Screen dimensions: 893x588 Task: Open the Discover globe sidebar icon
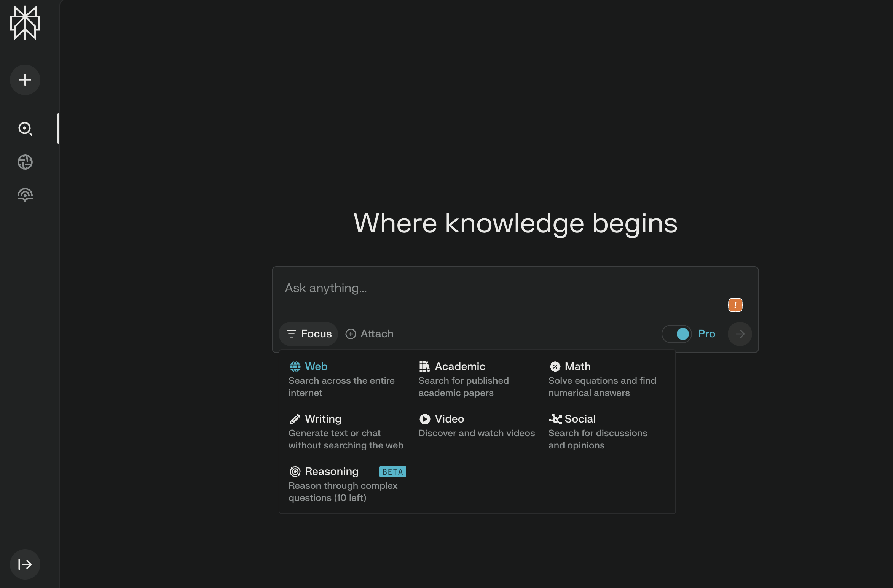25,162
